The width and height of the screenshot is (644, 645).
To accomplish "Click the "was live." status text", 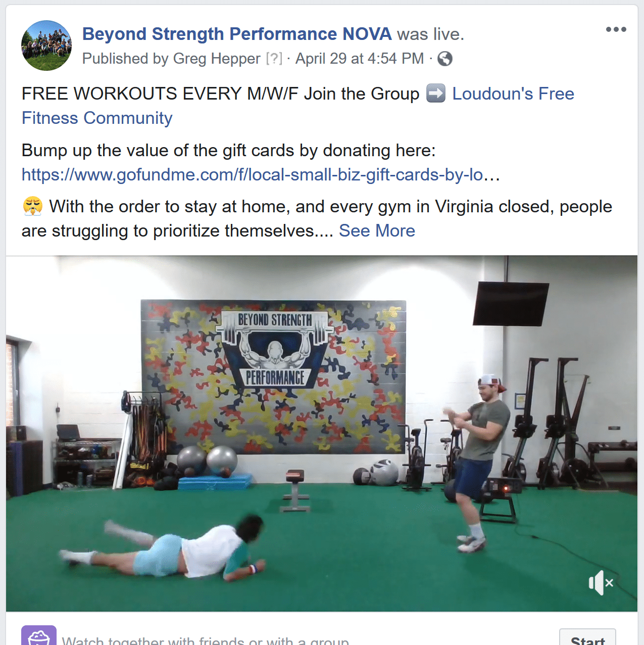I will coord(430,34).
